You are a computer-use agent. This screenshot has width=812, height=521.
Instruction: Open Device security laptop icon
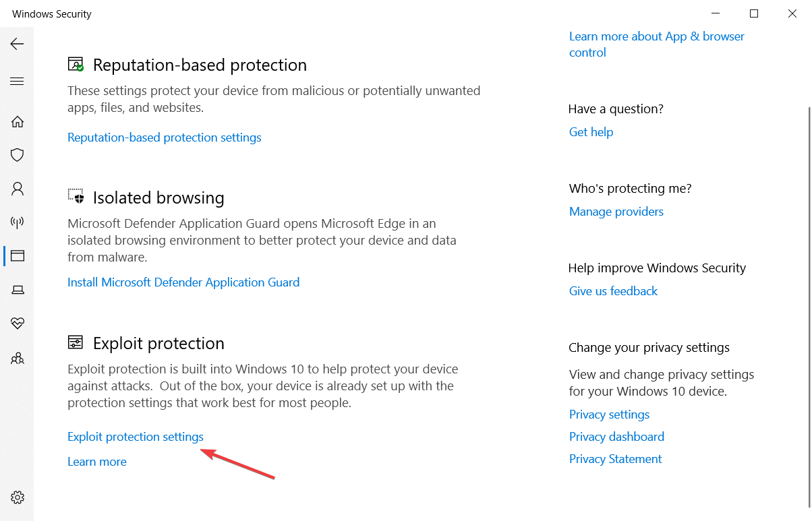tap(18, 290)
